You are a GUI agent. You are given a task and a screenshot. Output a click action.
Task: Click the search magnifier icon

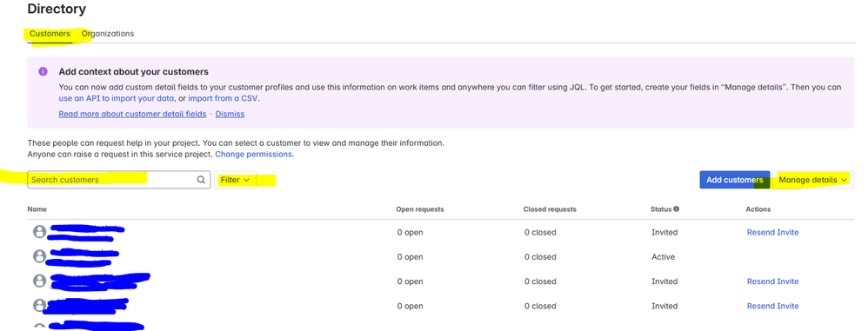201,180
